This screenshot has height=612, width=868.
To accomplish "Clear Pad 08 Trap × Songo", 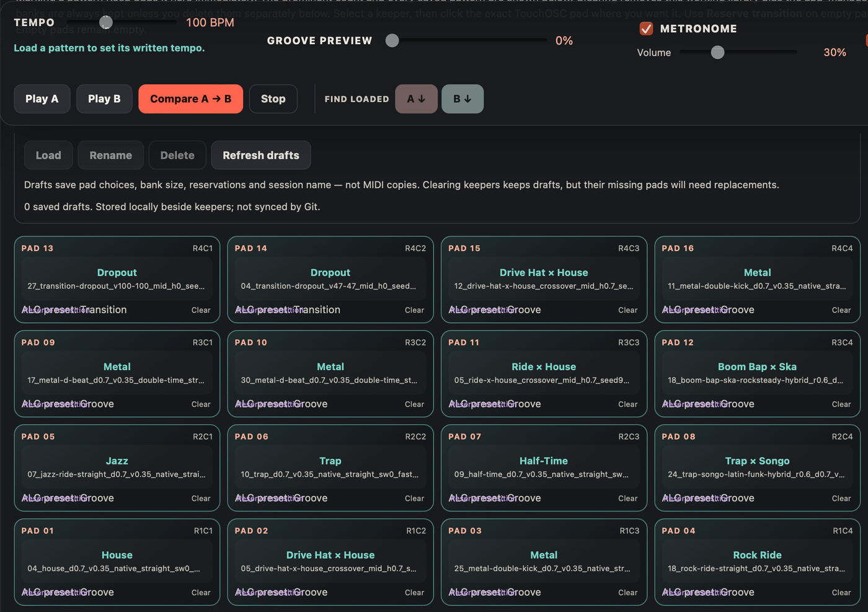I will click(x=841, y=499).
